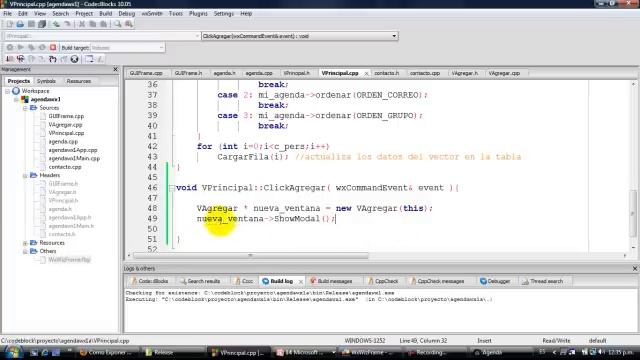The height and width of the screenshot is (360, 640).
Task: Switch to the contacto.h editor tab
Action: click(x=387, y=73)
